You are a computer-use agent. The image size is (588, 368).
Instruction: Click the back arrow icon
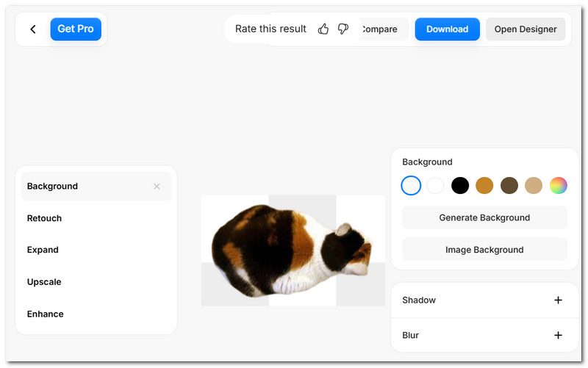tap(33, 29)
